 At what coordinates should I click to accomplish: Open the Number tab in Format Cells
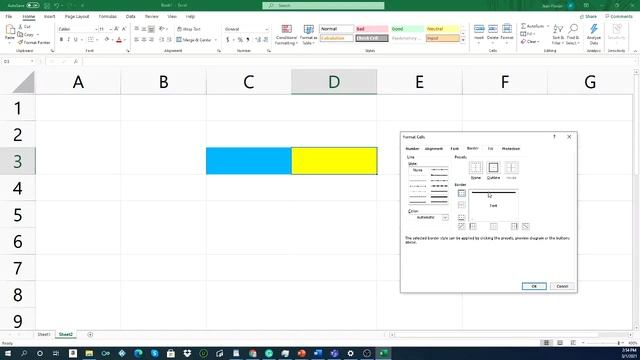(412, 149)
